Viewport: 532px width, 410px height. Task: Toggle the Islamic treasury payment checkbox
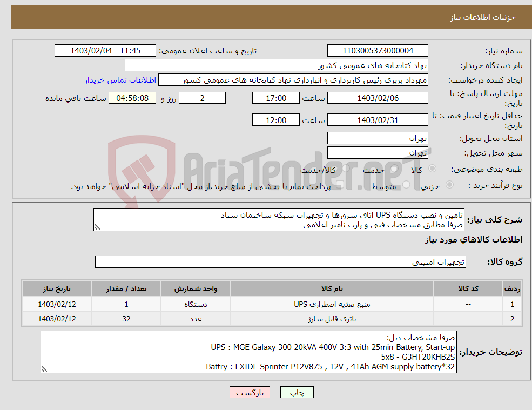coord(340,185)
